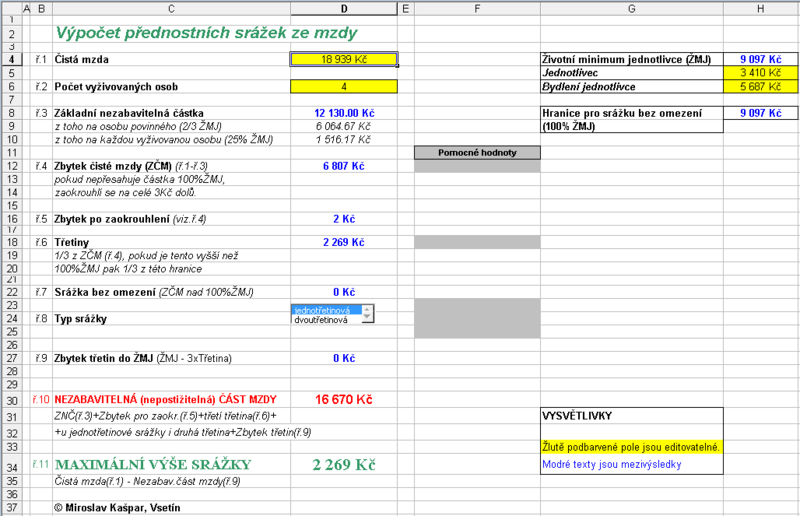This screenshot has width=800, height=516.
Task: Click the Bydlení jednotlivce value 5 687 Kč
Action: tap(761, 87)
